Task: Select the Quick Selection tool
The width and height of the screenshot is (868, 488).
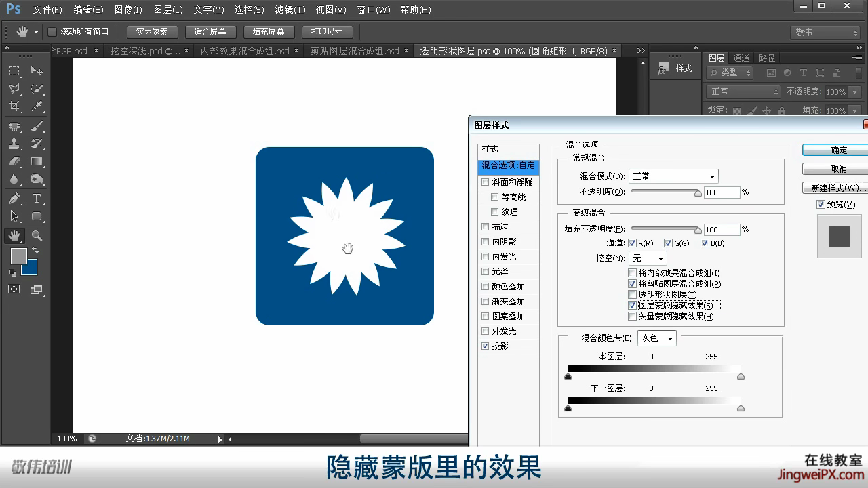Action: [x=37, y=89]
